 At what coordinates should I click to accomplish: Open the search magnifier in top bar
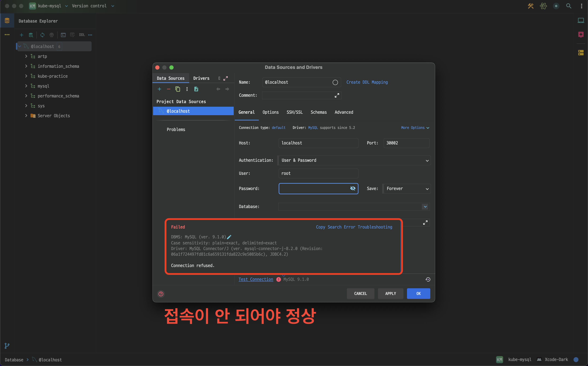tap(569, 6)
